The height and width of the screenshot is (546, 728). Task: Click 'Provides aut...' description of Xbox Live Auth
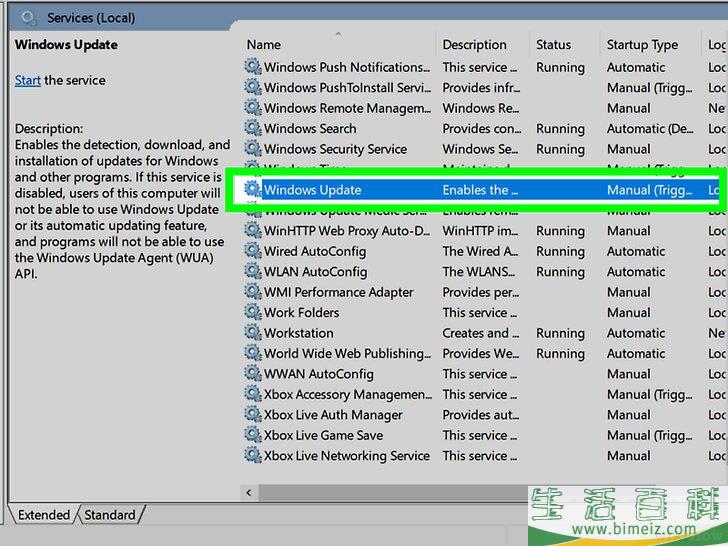(x=481, y=415)
